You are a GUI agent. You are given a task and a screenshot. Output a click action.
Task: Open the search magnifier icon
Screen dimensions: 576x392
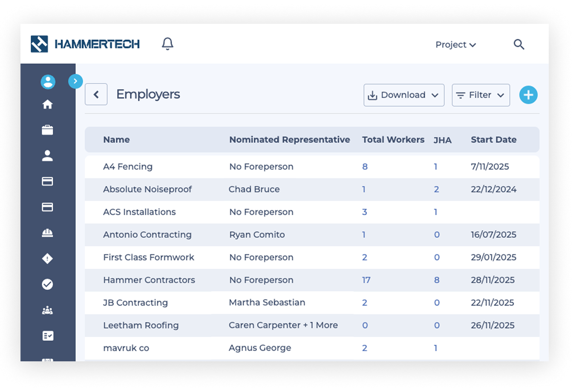click(x=519, y=44)
